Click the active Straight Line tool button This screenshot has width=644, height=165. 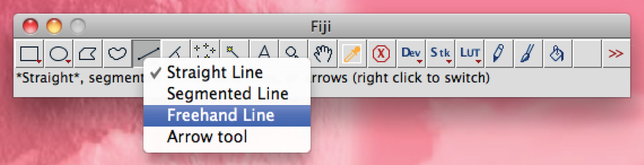point(147,52)
